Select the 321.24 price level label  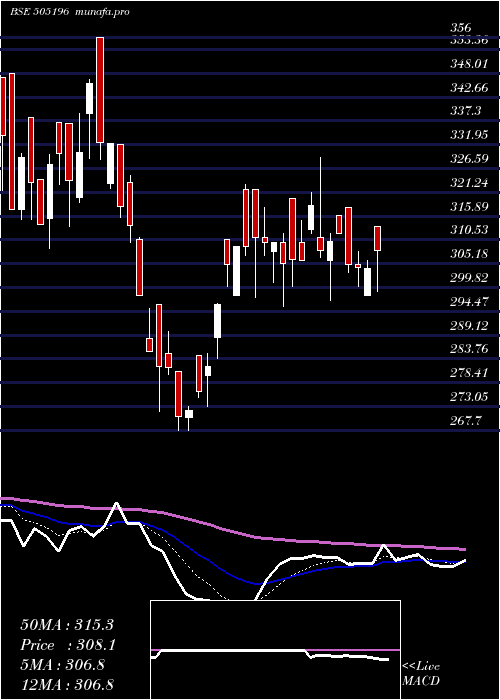point(469,183)
